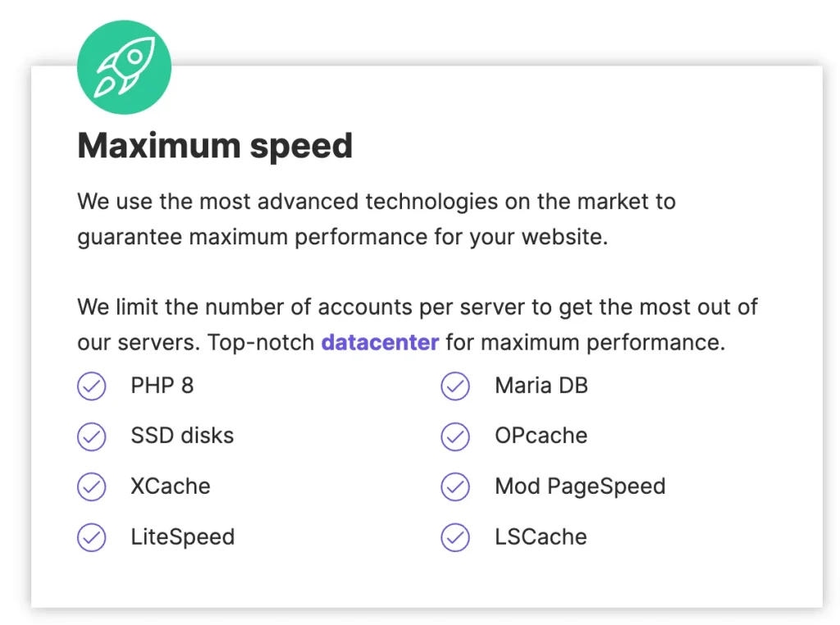Open the purple datacenter link
Image resolution: width=840 pixels, height=625 pixels.
[380, 342]
